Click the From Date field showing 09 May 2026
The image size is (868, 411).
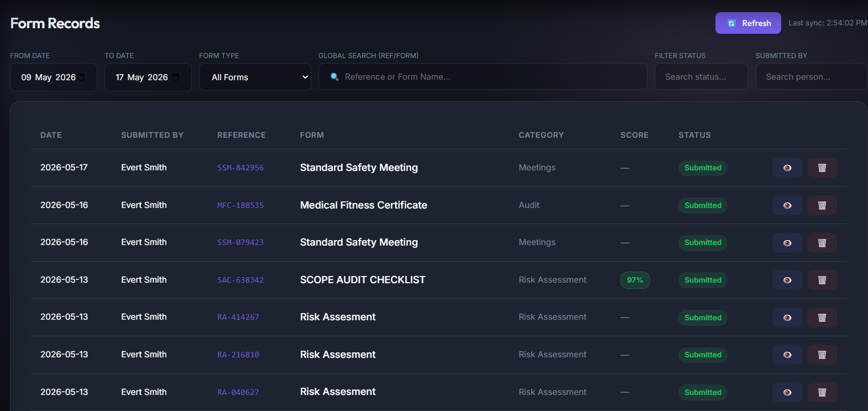54,77
